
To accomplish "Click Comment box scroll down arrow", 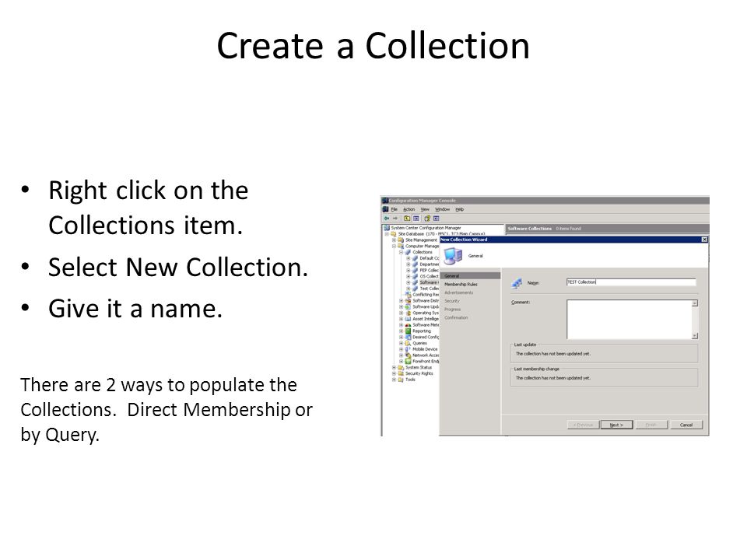I will pyautogui.click(x=695, y=336).
